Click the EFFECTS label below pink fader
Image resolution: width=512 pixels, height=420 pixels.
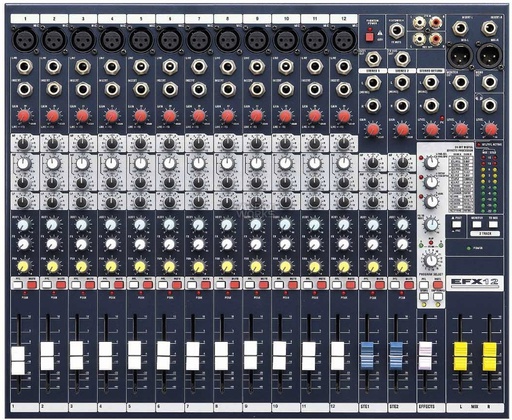coord(426,407)
